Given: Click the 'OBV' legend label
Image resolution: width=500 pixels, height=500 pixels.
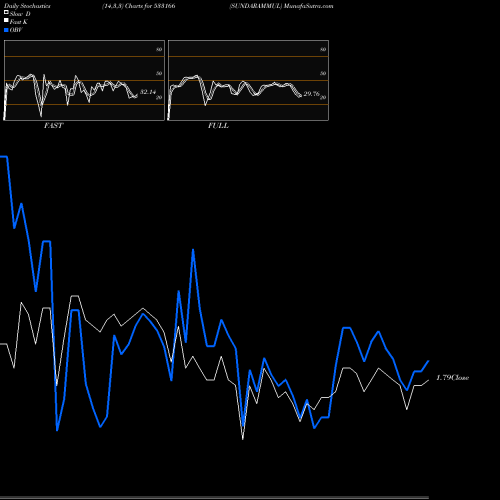Looking at the screenshot, I should point(16,30).
